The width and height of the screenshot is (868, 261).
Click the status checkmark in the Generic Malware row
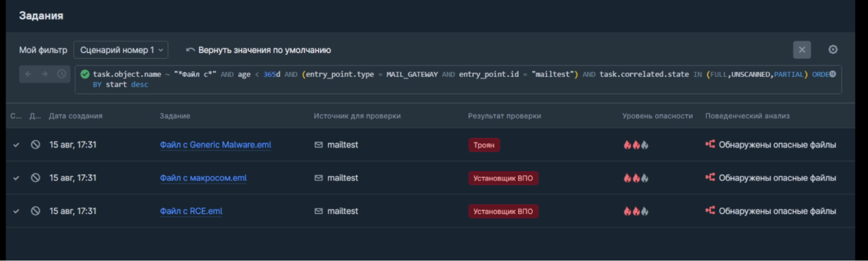pyautogui.click(x=16, y=145)
